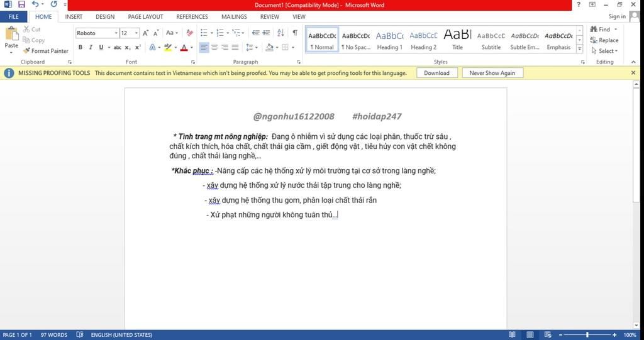Cut the selected text

[x=32, y=29]
